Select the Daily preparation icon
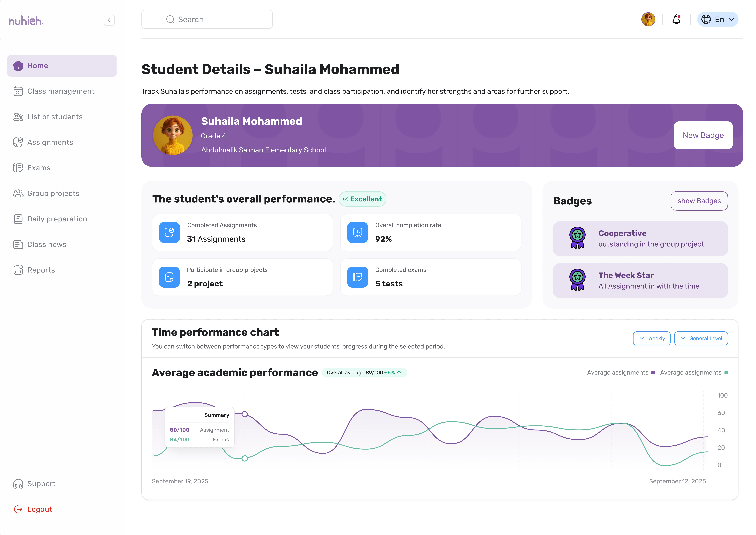Image resolution: width=756 pixels, height=535 pixels. pos(18,219)
